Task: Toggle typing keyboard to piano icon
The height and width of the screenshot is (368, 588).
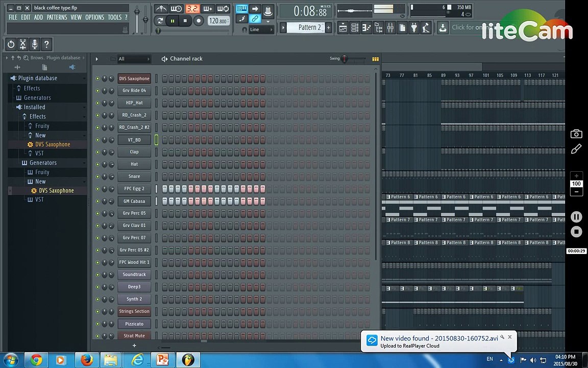Action: coord(242,9)
